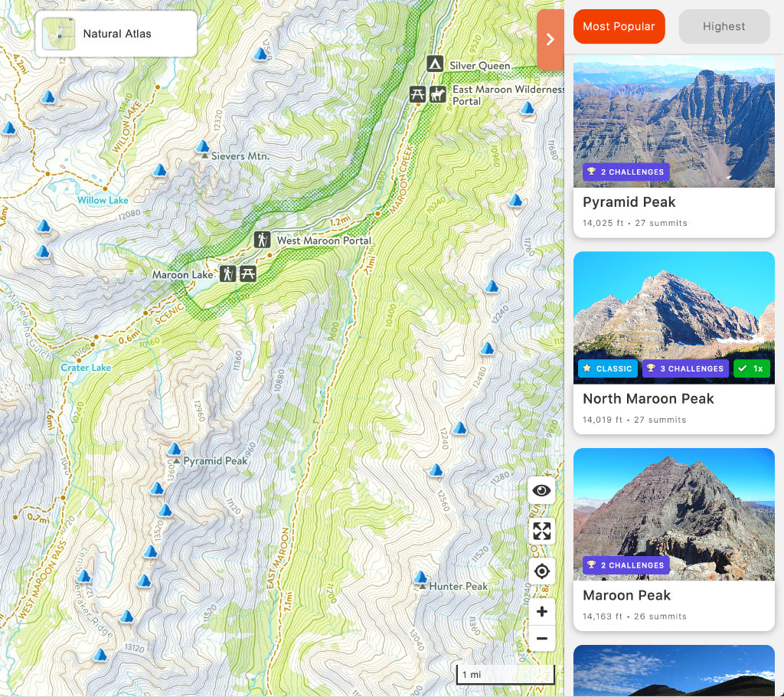
Task: Zoom in on the map
Action: point(541,611)
